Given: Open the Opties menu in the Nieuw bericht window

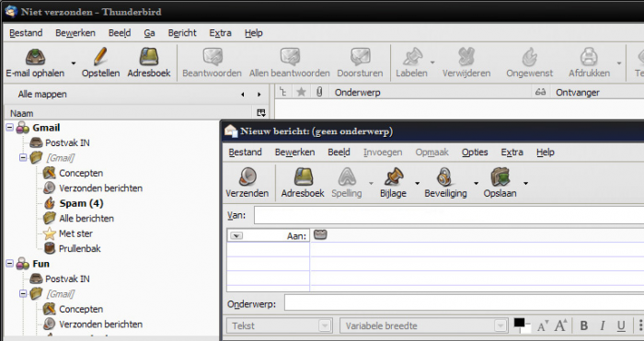Looking at the screenshot, I should [475, 153].
